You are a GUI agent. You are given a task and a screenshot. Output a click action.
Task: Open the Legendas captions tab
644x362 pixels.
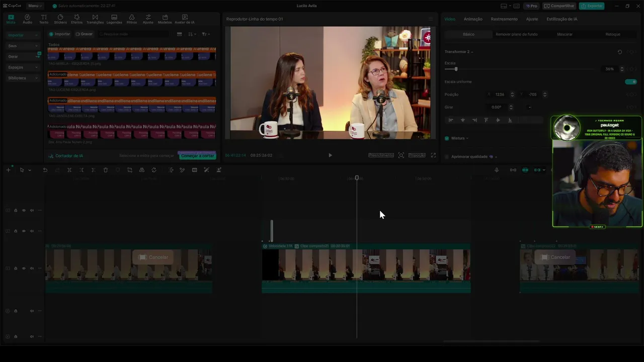pos(114,19)
